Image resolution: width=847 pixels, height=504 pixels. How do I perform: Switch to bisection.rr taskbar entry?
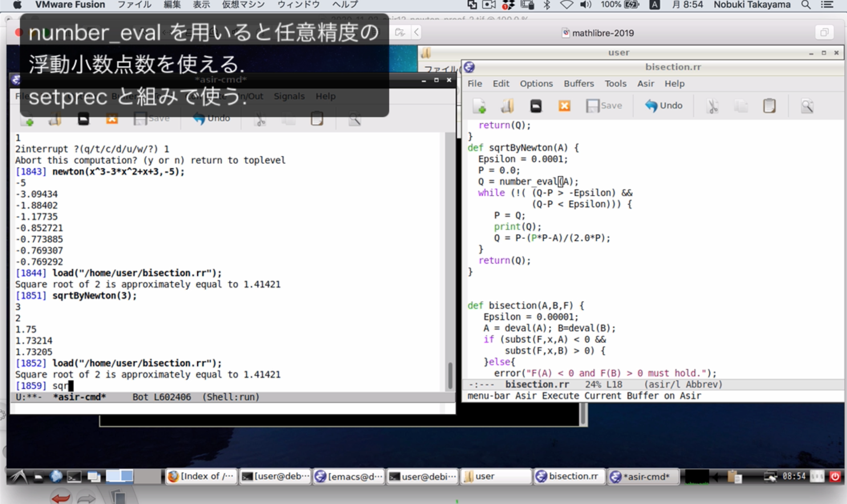[570, 476]
